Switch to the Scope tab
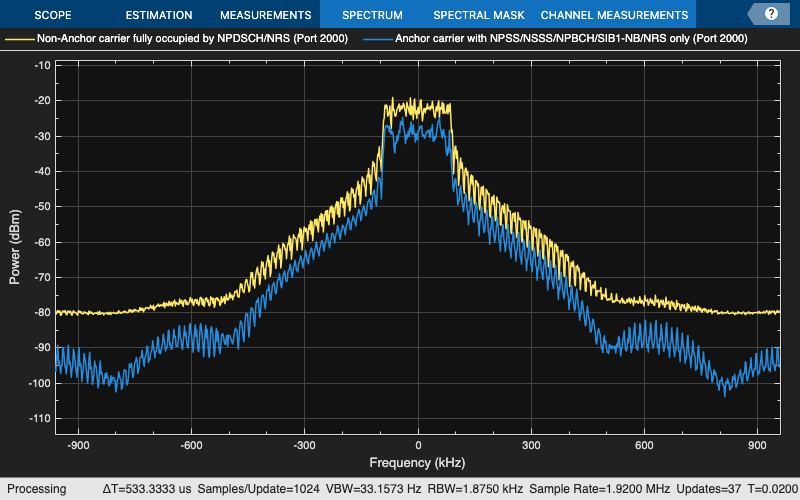Screen dimensions: 800x500 (x=53, y=15)
